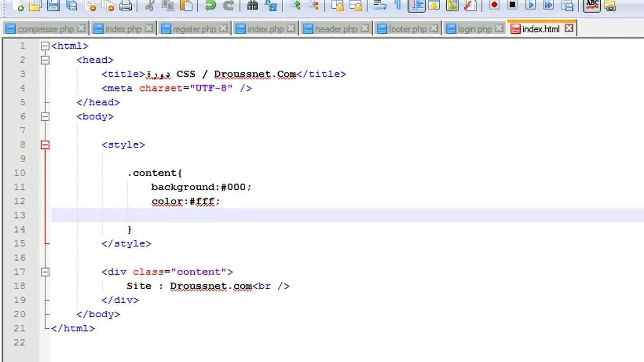Collapse the body fold marker on line 6
The width and height of the screenshot is (644, 362).
tap(45, 116)
